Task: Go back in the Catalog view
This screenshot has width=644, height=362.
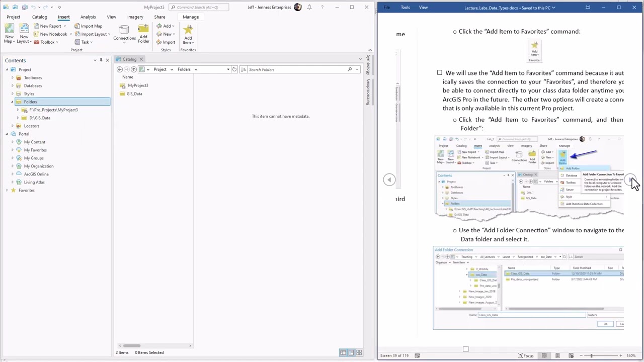Action: 120,69
